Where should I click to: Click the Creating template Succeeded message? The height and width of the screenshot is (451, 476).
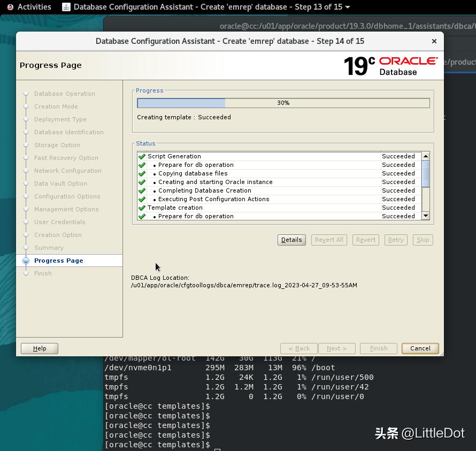(183, 117)
